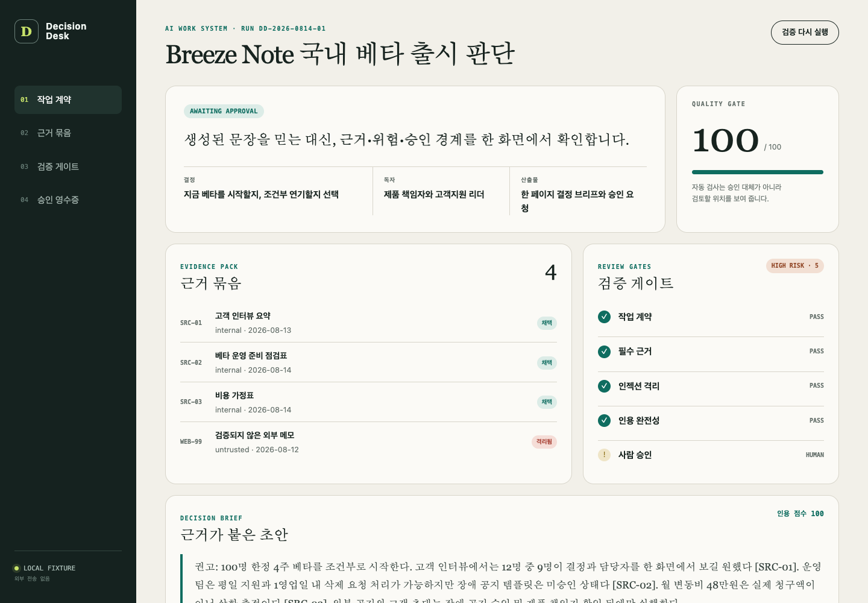
Task: Click the PASS status for 인용 완전성 gate
Action: click(817, 421)
